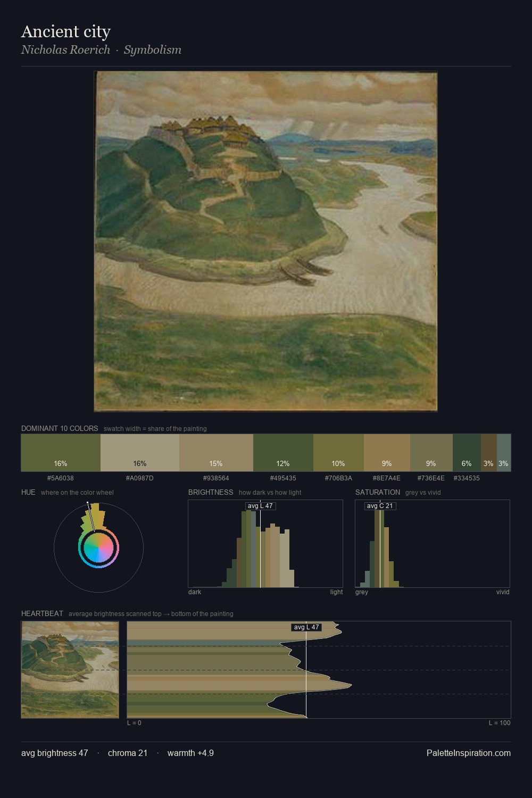Click the 'dark' axis label

click(x=195, y=592)
